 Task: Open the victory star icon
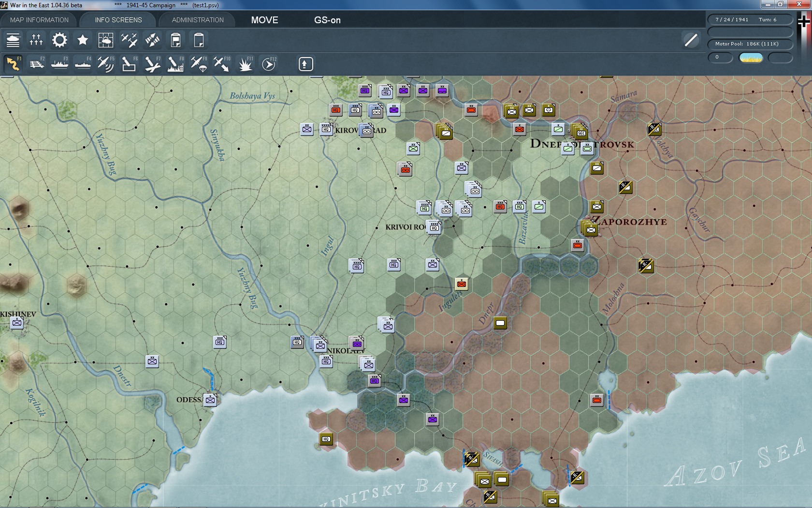point(83,40)
